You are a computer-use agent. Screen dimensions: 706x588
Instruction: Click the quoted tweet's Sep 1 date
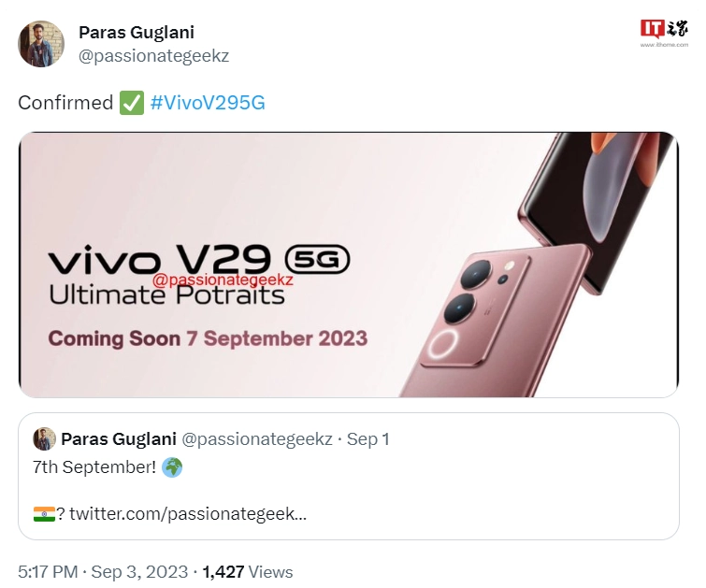[367, 439]
